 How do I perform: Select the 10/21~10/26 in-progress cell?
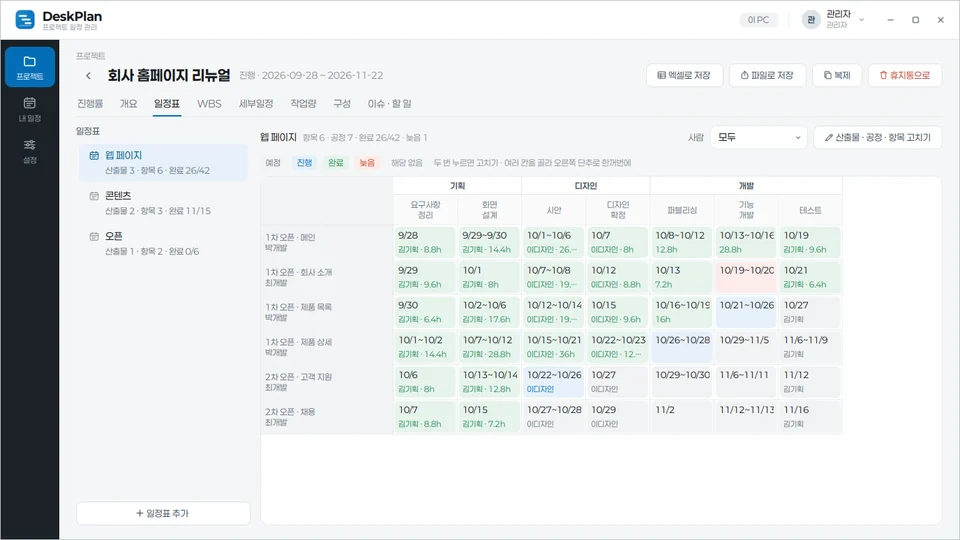click(746, 312)
